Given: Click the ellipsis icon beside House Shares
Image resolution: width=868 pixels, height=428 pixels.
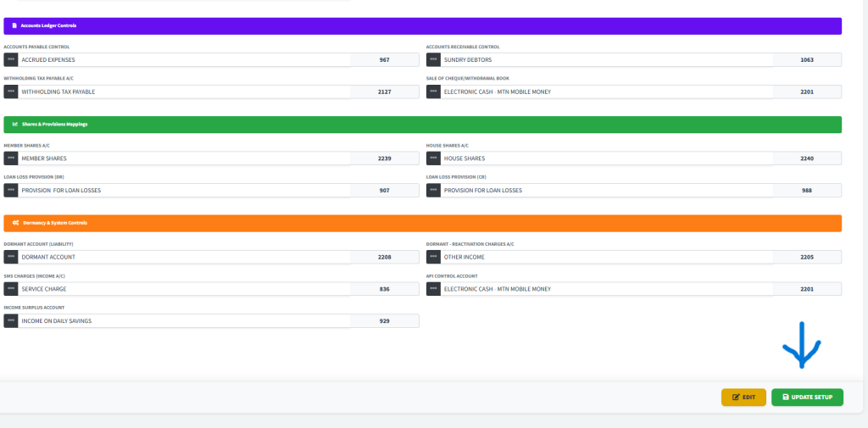Looking at the screenshot, I should pyautogui.click(x=433, y=158).
